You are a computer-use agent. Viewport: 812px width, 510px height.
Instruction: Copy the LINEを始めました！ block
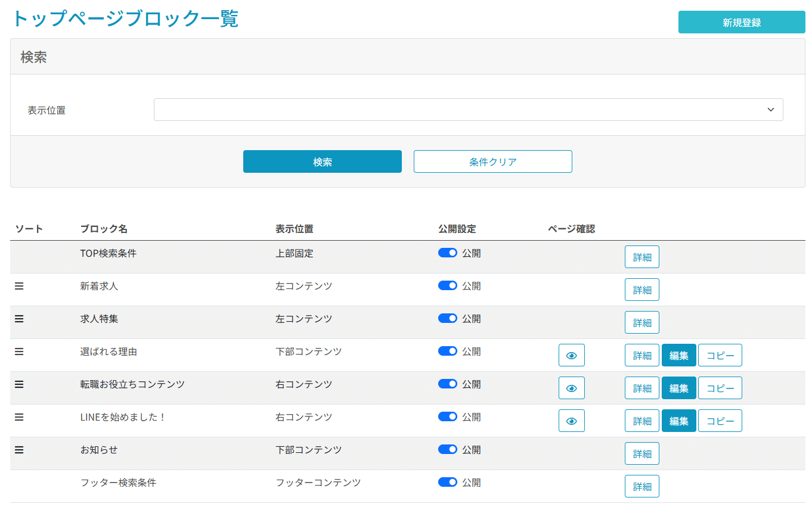(720, 421)
